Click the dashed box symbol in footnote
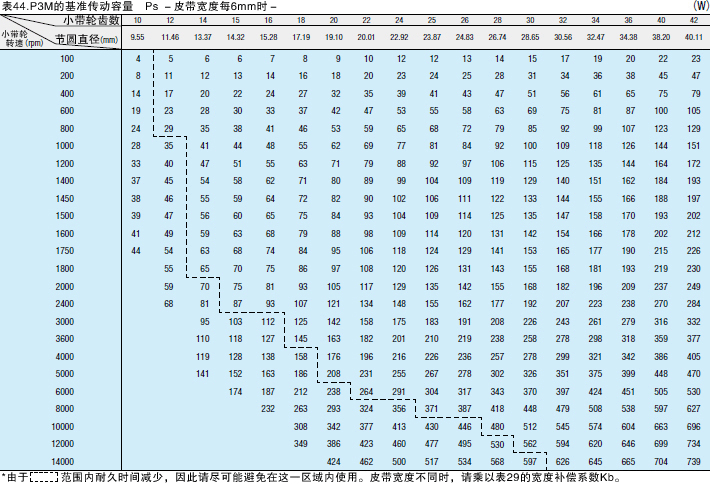 [x=43, y=478]
